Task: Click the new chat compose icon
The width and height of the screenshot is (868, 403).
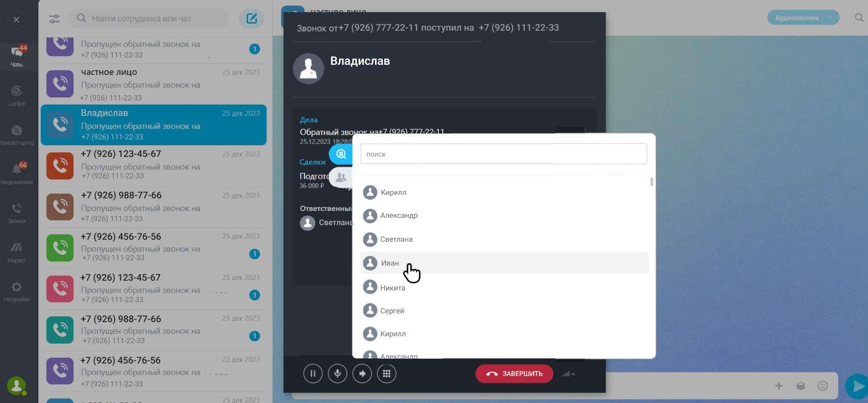Action: pyautogui.click(x=251, y=19)
